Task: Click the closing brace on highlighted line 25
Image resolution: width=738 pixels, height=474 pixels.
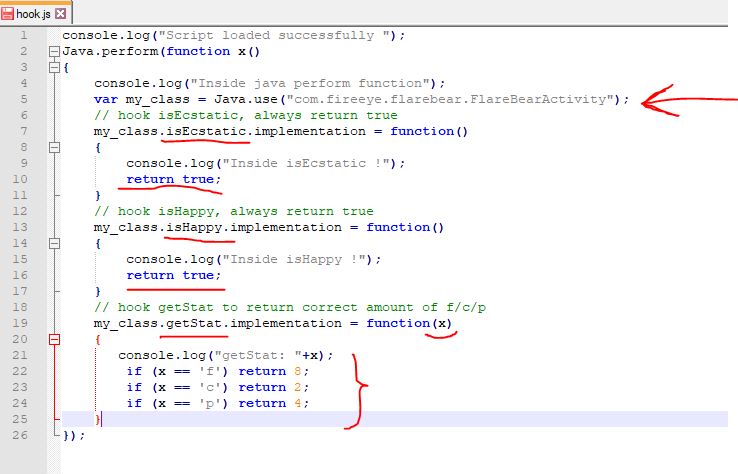Action: click(97, 419)
